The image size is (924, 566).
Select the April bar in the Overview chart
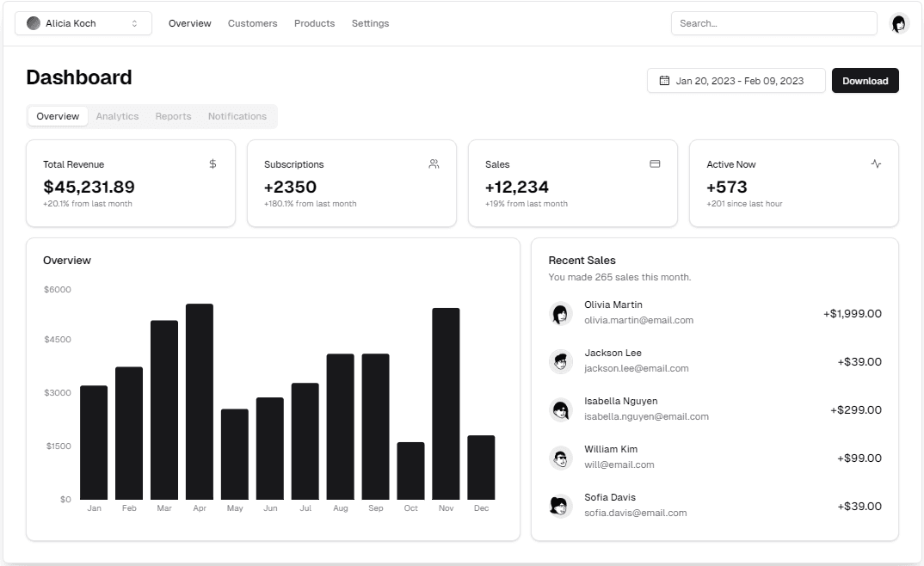pyautogui.click(x=200, y=400)
